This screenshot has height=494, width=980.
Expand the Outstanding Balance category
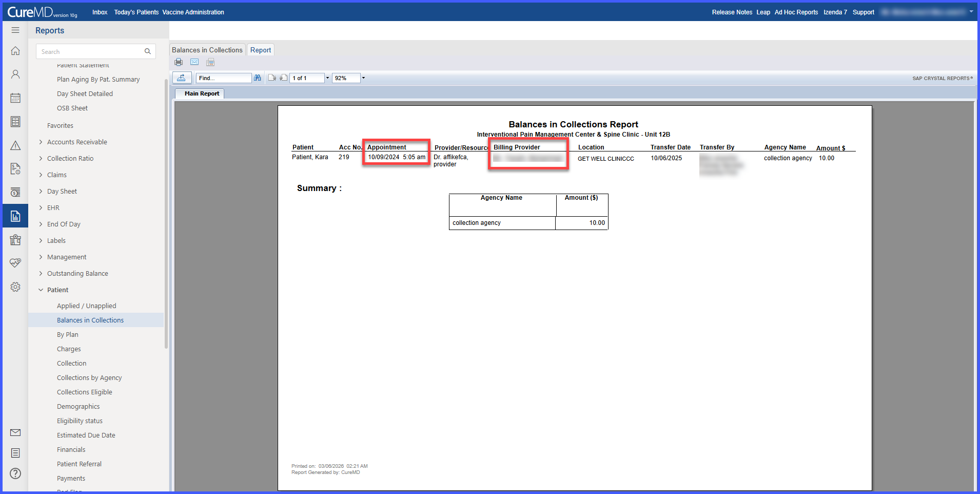tap(77, 274)
